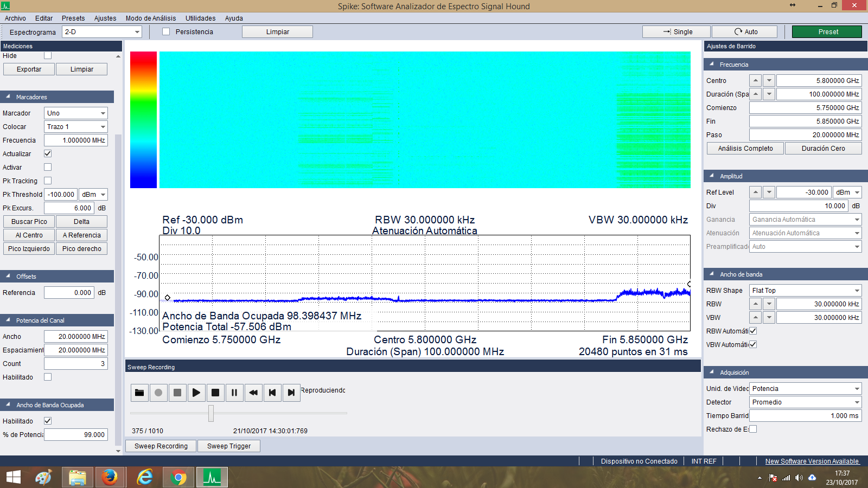Open a recording with the folder icon
Viewport: 868px width, 488px height.
tap(139, 393)
